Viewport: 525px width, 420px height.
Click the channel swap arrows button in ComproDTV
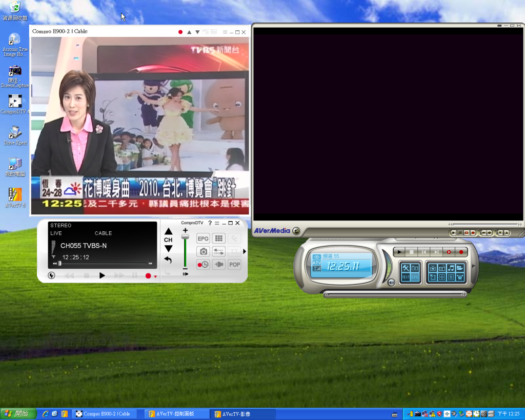(x=218, y=251)
